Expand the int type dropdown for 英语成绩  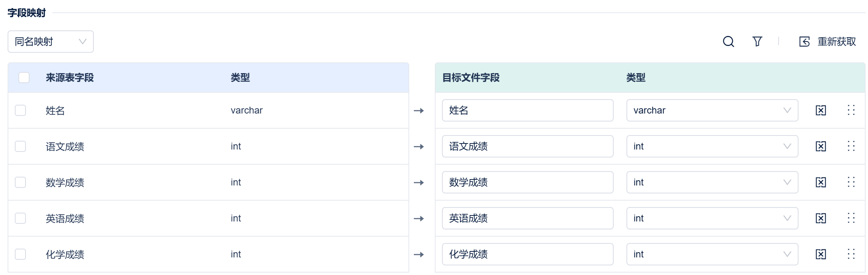point(712,218)
